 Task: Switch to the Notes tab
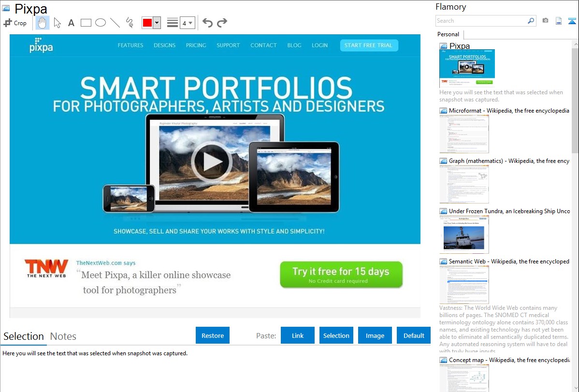point(63,336)
